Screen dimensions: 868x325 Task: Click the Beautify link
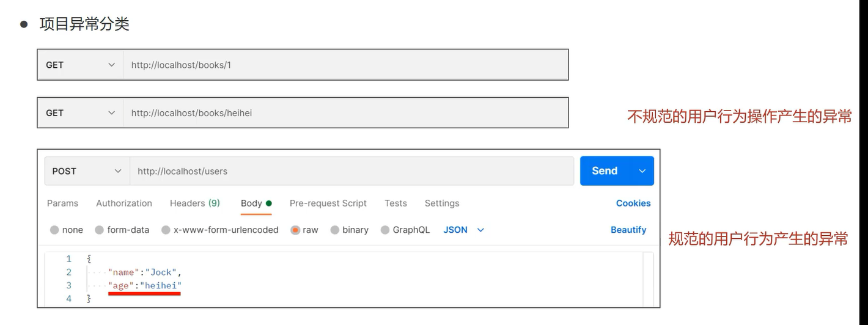pyautogui.click(x=628, y=230)
